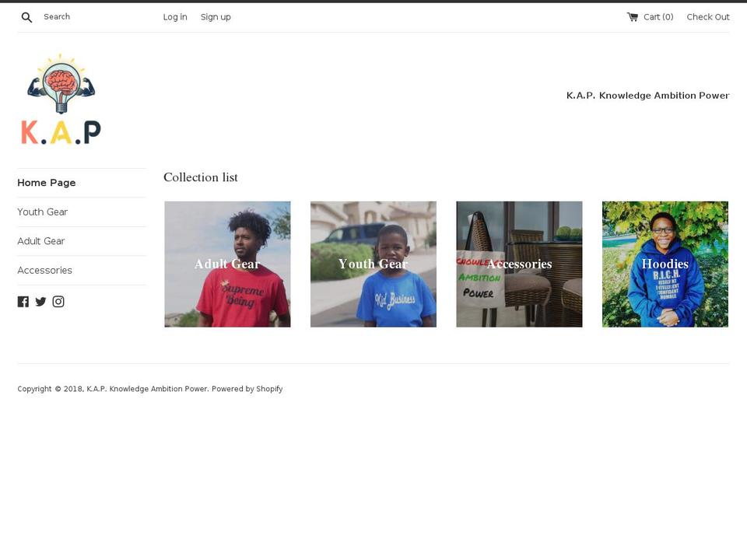Click the shopping cart icon

tap(632, 17)
